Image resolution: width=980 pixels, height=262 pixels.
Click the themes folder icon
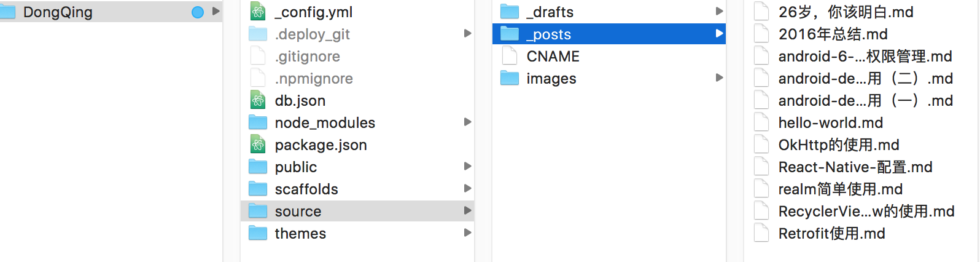[x=258, y=233]
